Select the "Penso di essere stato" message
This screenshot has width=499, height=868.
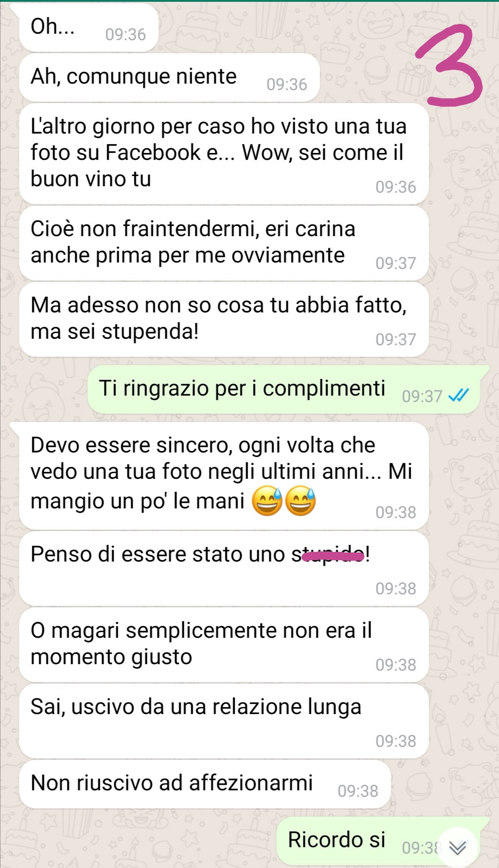coord(224,568)
